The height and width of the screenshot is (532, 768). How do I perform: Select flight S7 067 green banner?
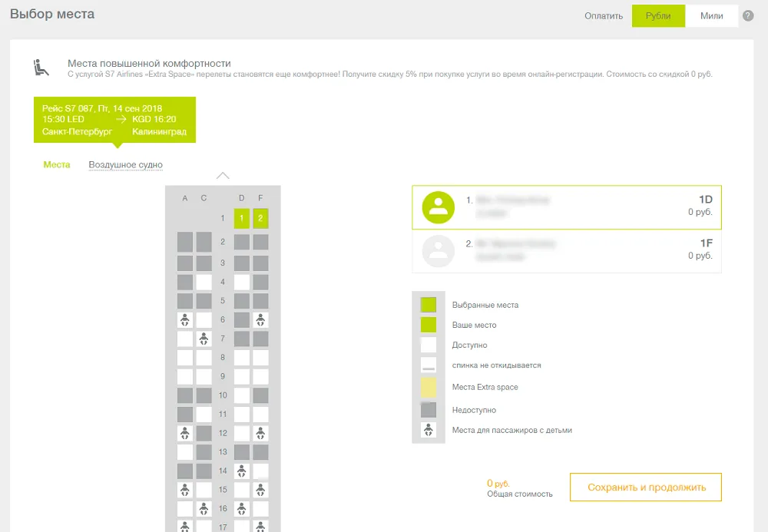click(114, 120)
